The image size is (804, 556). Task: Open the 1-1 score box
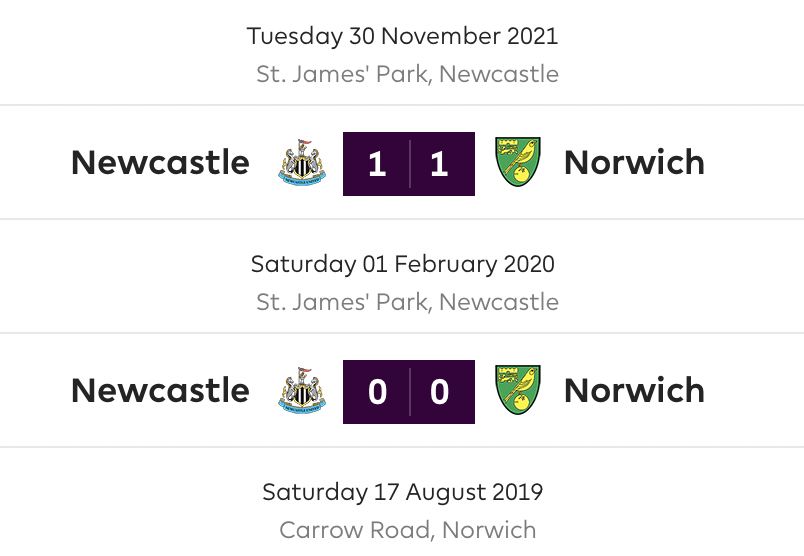[409, 164]
